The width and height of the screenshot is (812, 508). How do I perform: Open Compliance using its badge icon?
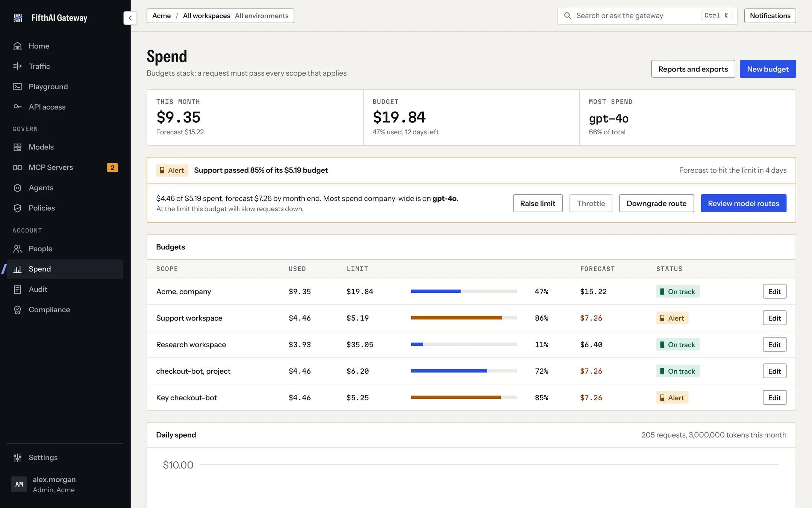tap(17, 310)
